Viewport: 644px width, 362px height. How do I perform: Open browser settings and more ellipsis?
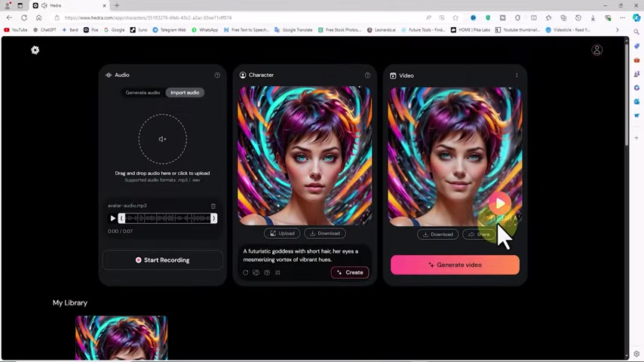[623, 17]
